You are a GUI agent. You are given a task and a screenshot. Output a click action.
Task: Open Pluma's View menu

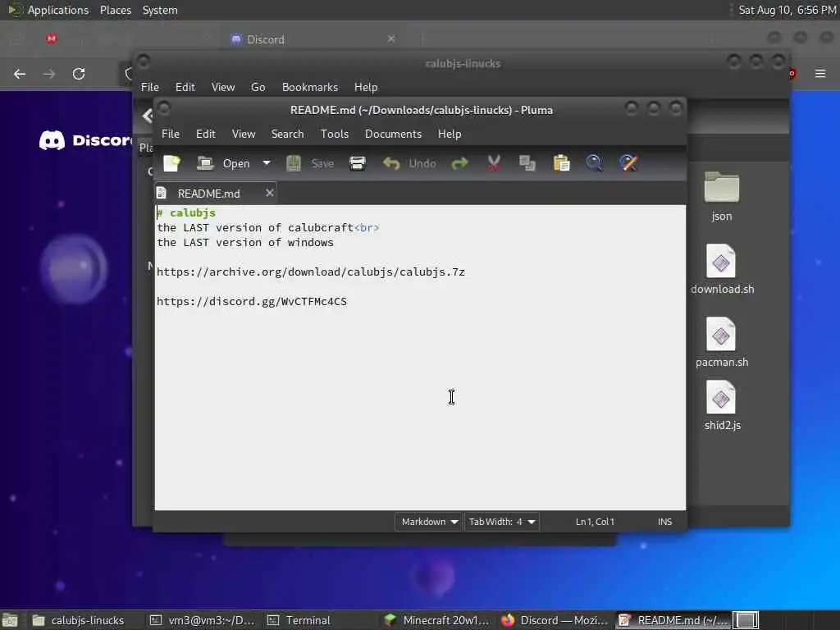(x=243, y=134)
